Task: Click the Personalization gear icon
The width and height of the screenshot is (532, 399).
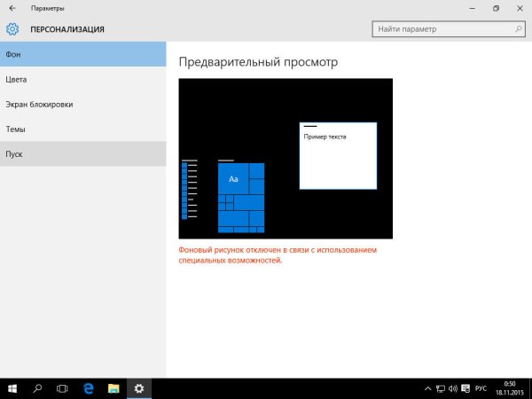Action: click(x=12, y=29)
